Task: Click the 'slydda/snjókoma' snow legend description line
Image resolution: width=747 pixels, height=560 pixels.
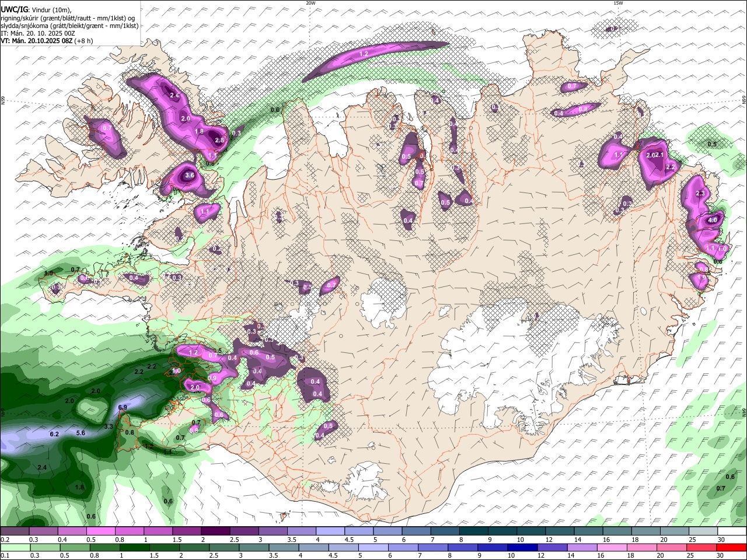Action: click(x=69, y=26)
